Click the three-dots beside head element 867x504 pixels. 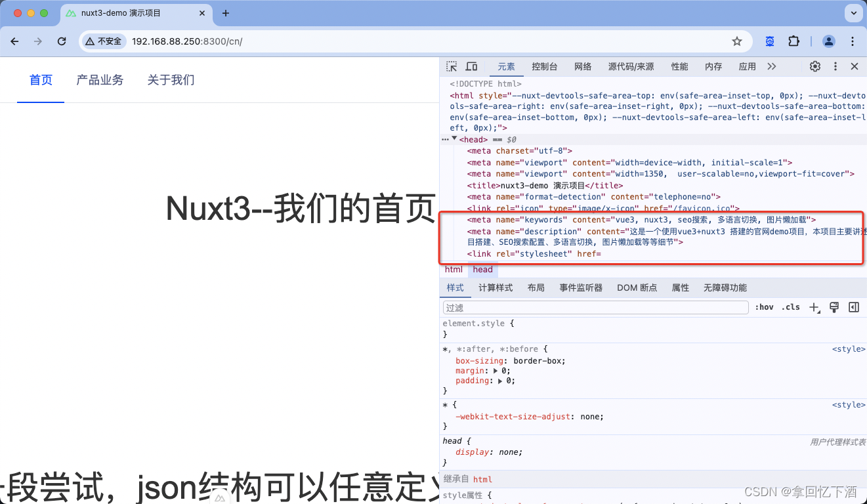pyautogui.click(x=445, y=139)
